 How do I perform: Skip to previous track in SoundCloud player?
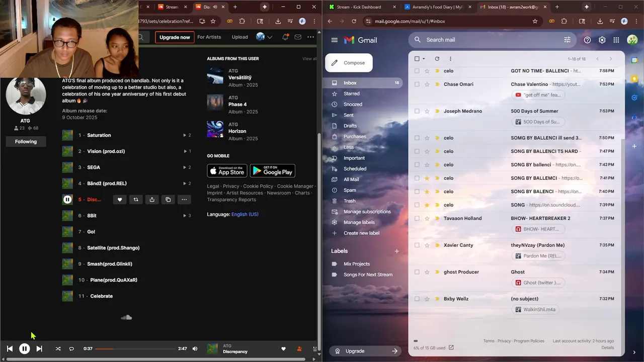point(10,348)
